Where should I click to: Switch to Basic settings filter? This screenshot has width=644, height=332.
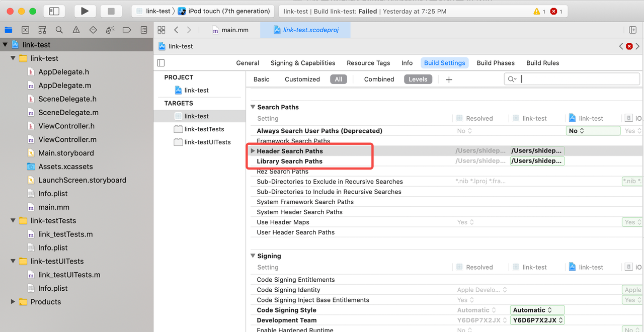tap(261, 79)
